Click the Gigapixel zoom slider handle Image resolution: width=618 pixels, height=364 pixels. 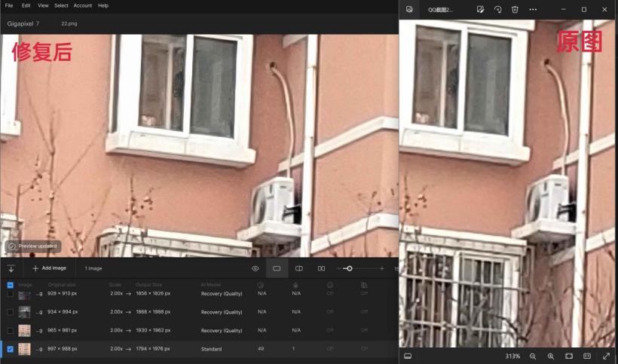(349, 268)
